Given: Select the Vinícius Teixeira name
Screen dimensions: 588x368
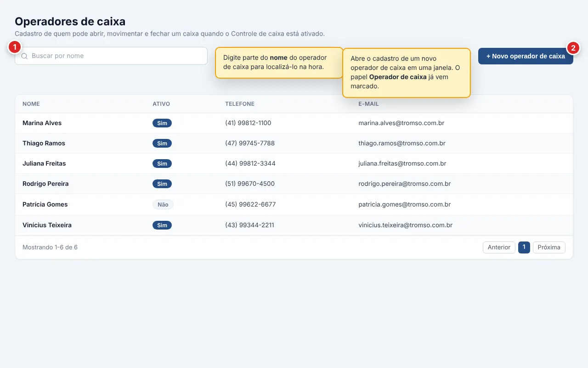Looking at the screenshot, I should point(47,225).
